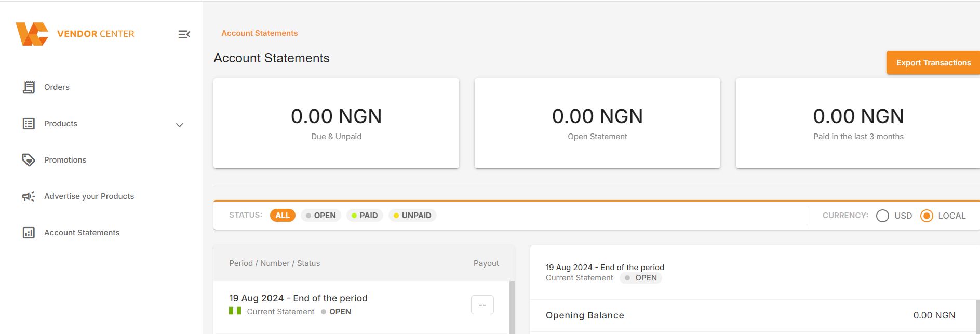Image resolution: width=980 pixels, height=334 pixels.
Task: Open the Account Statements breadcrumb link
Action: [259, 33]
